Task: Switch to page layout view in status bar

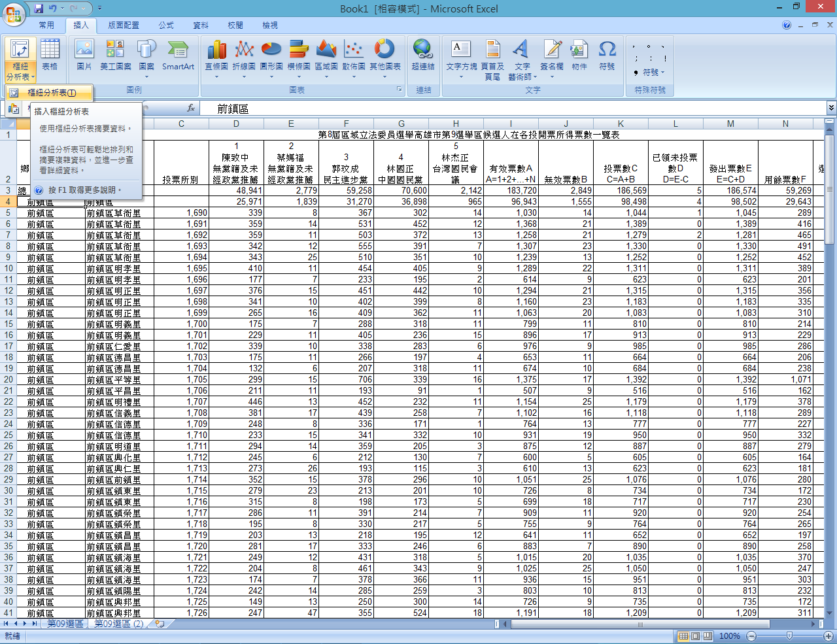Action: click(695, 636)
